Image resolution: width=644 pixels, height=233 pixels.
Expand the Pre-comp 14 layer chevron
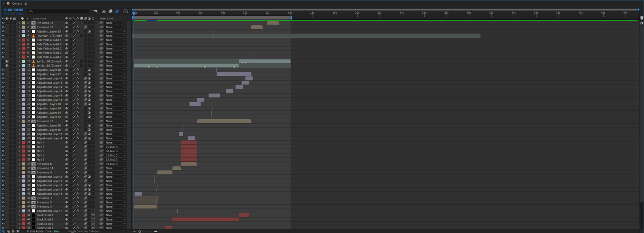(19, 168)
